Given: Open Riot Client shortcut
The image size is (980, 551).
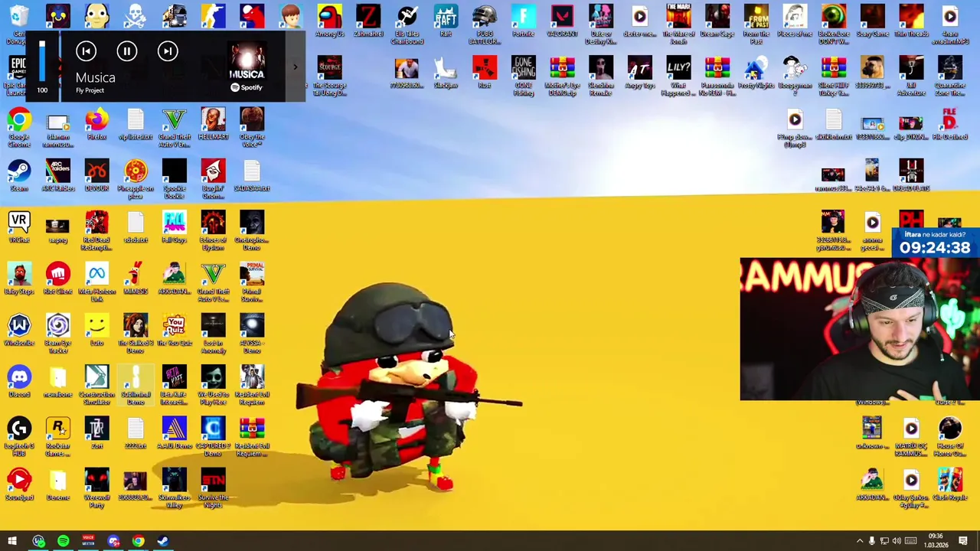Looking at the screenshot, I should (x=58, y=279).
